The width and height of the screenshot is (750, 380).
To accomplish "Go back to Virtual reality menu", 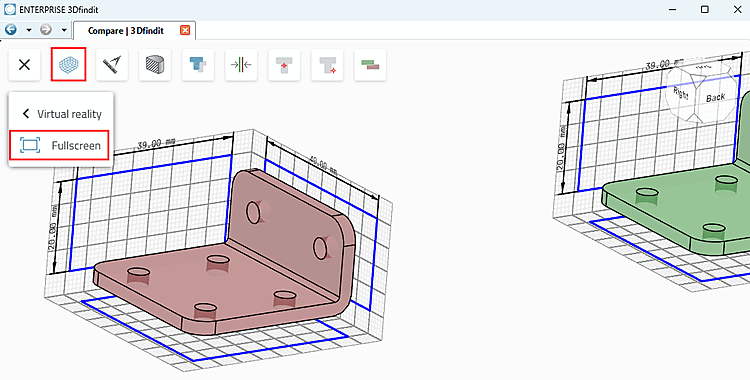I will point(61,114).
